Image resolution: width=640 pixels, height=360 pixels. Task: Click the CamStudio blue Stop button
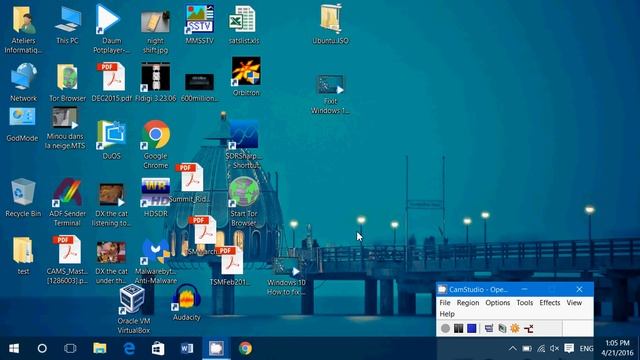[471, 328]
